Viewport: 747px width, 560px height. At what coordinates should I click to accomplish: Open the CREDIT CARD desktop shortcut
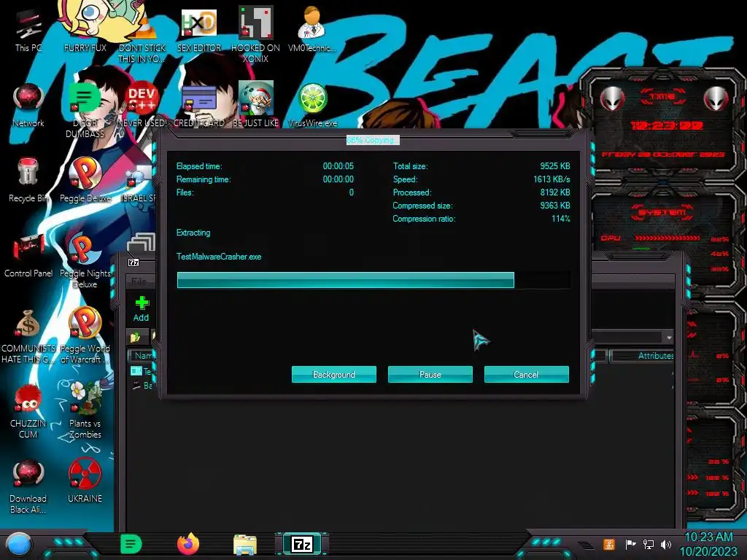199,105
